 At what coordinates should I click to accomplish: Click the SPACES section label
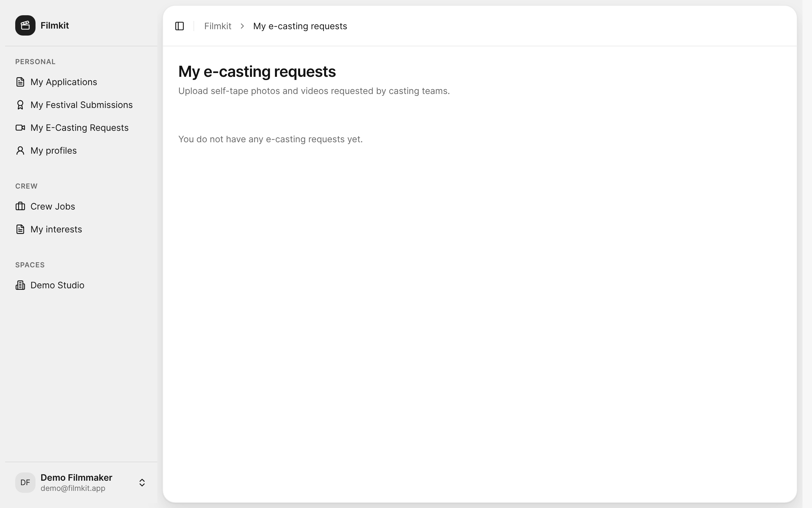(x=30, y=265)
